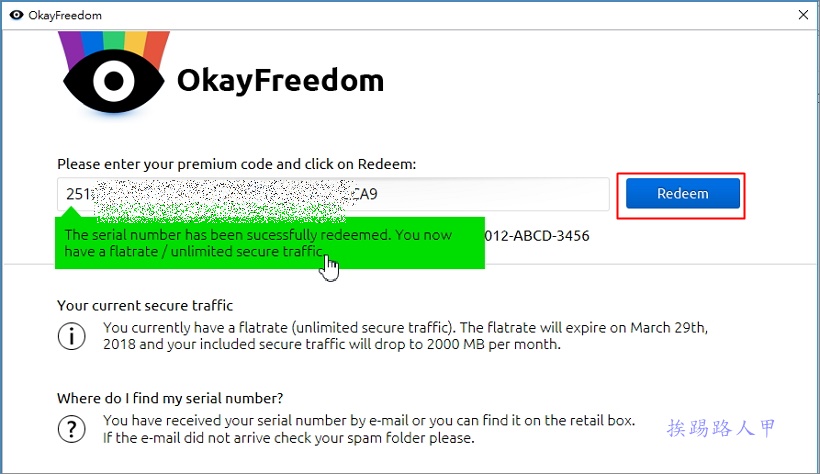Click the Chinese watermark text at bottom right
This screenshot has height=474, width=820.
coord(721,428)
